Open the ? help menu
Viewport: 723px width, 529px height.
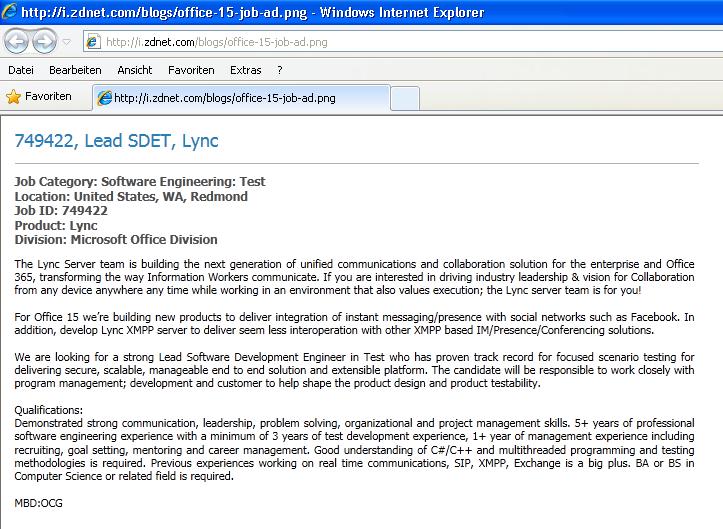(x=279, y=70)
